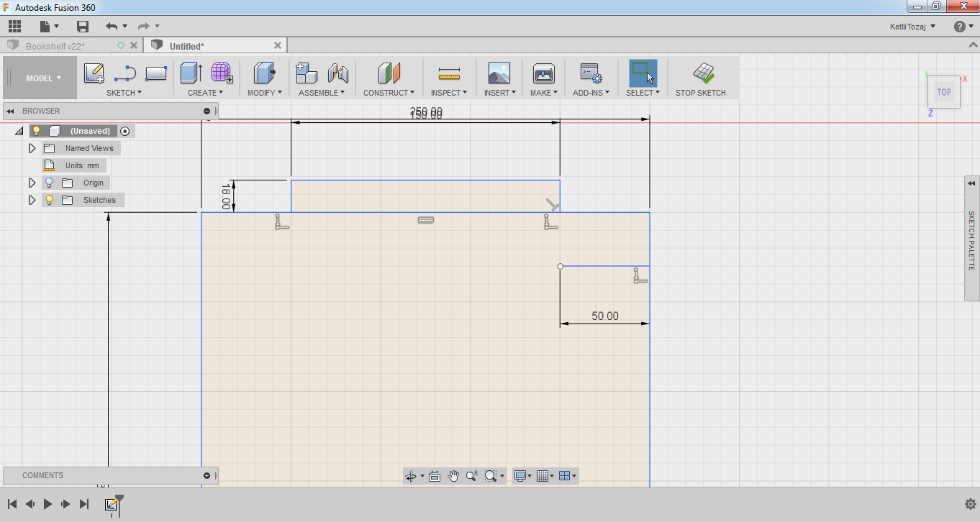Open the undo history dropdown arrow
This screenshot has width=980, height=522.
(x=124, y=27)
